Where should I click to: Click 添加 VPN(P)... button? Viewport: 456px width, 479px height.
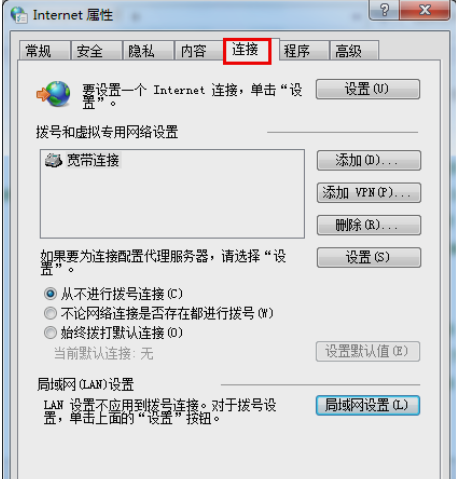[369, 193]
